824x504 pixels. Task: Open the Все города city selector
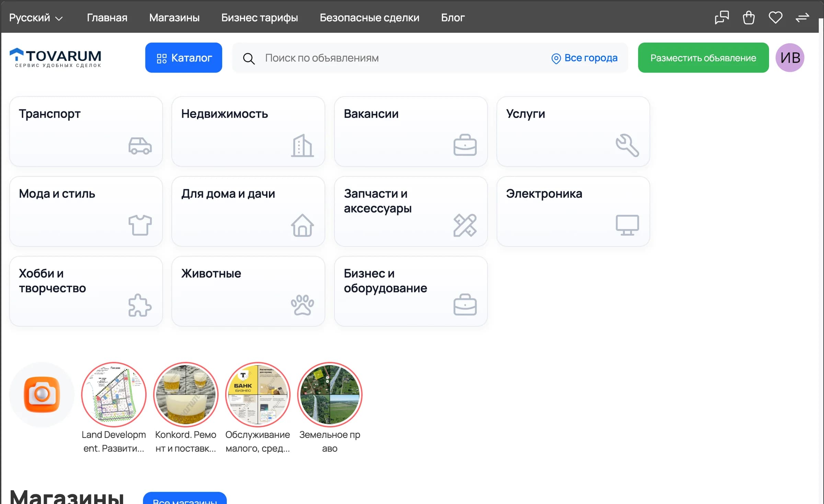[x=584, y=58]
